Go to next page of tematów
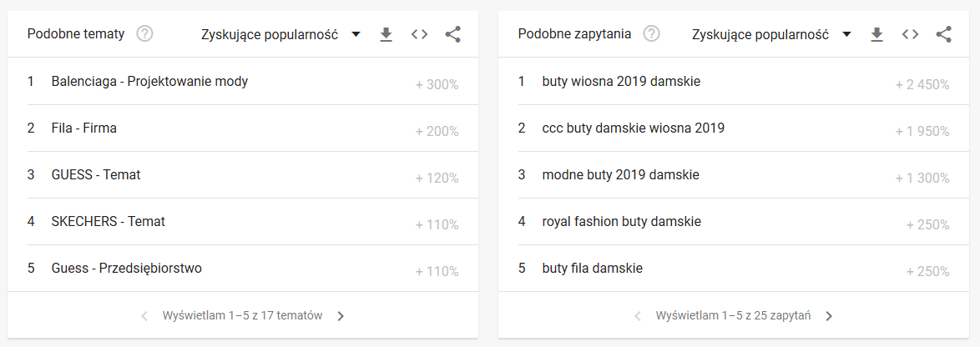 [x=341, y=316]
